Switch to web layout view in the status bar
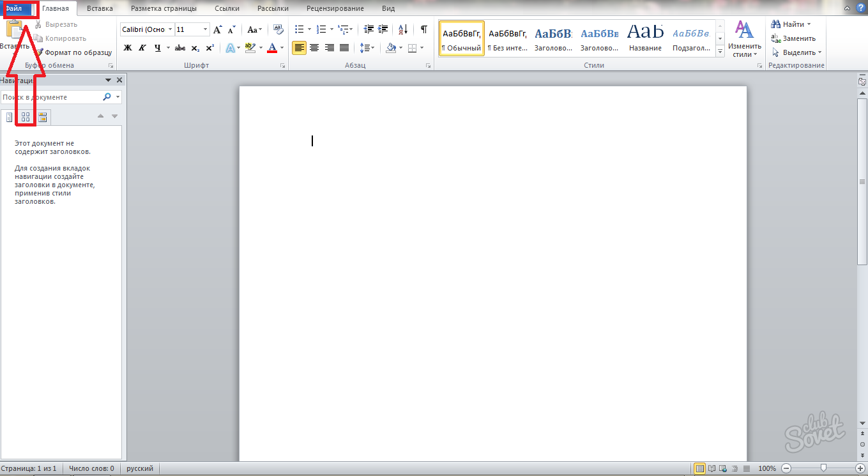Screen dimensions: 868x476 click(723, 468)
